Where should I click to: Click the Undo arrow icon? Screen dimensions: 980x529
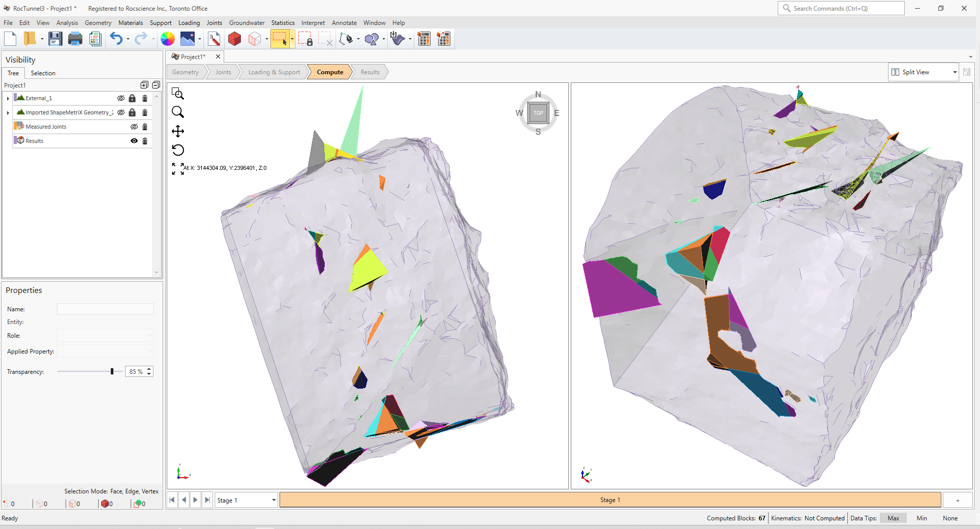116,39
